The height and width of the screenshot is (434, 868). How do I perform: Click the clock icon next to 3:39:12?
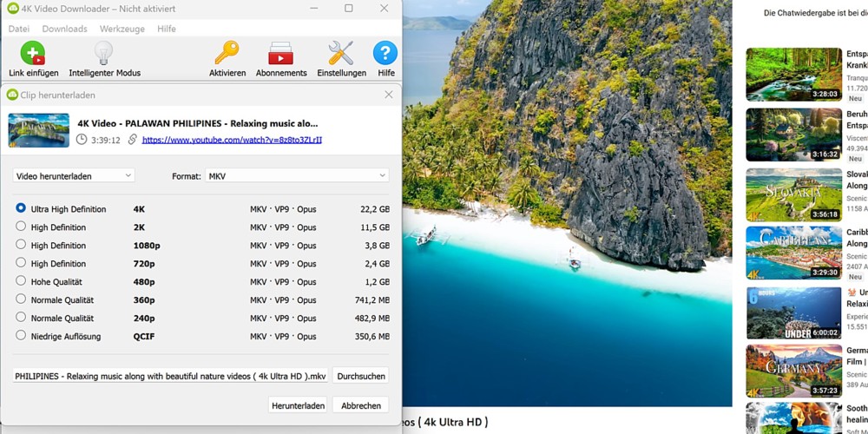[x=82, y=140]
